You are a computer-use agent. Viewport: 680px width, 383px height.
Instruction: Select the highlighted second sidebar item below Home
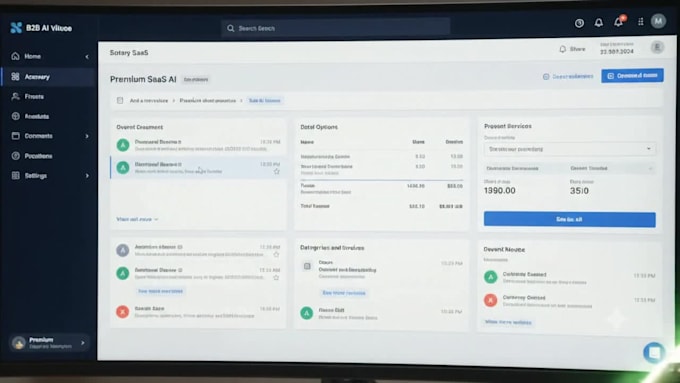point(48,77)
